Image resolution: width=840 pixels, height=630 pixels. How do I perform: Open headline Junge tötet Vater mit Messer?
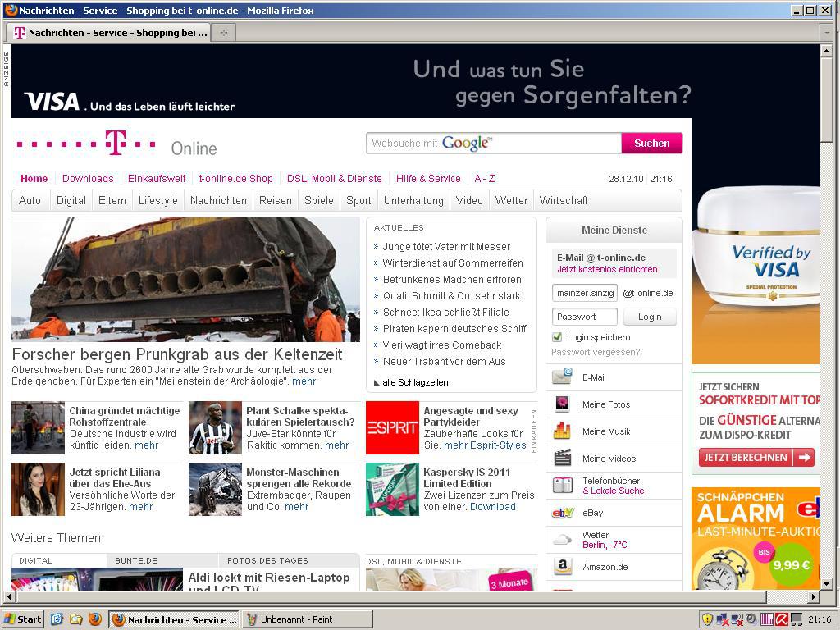click(x=446, y=246)
